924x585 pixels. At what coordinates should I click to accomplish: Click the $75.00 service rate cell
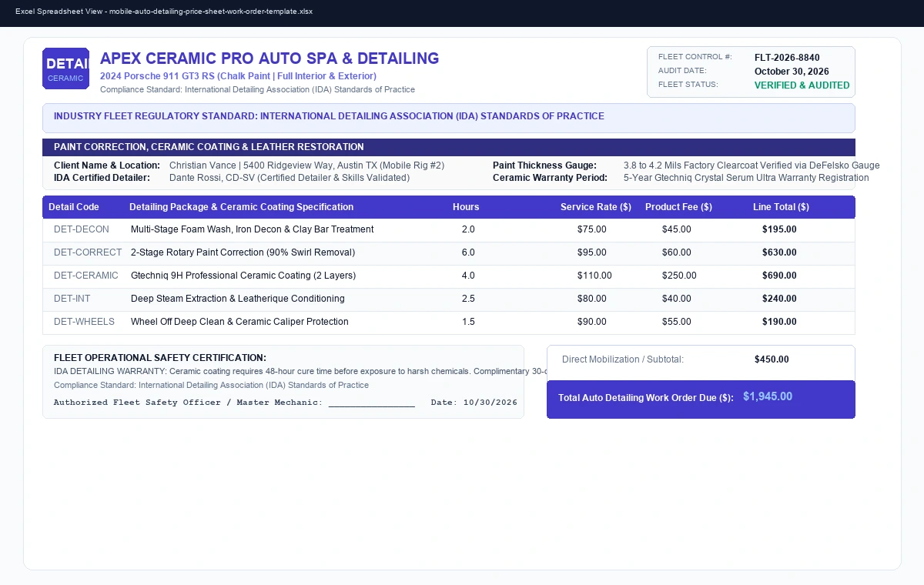[x=592, y=229]
